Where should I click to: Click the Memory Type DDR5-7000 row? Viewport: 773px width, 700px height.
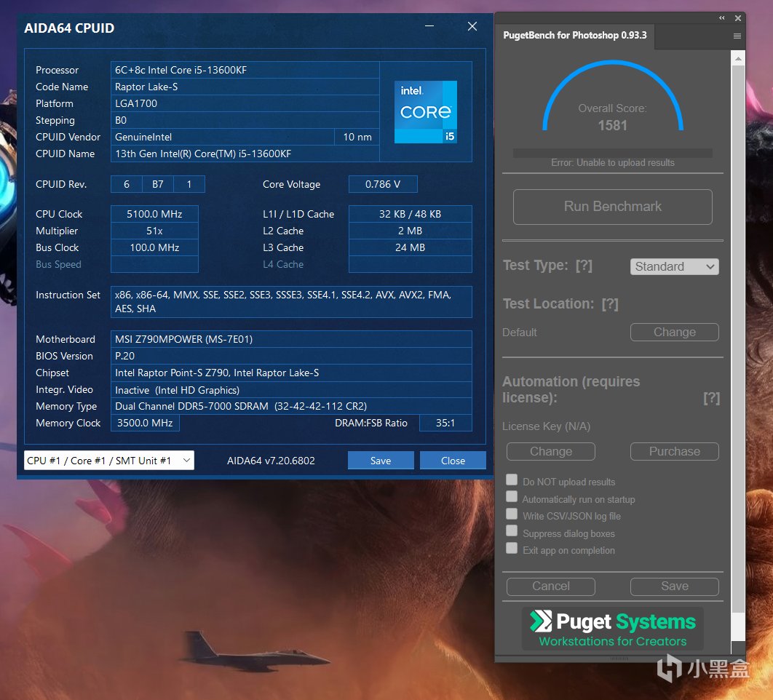tap(291, 406)
